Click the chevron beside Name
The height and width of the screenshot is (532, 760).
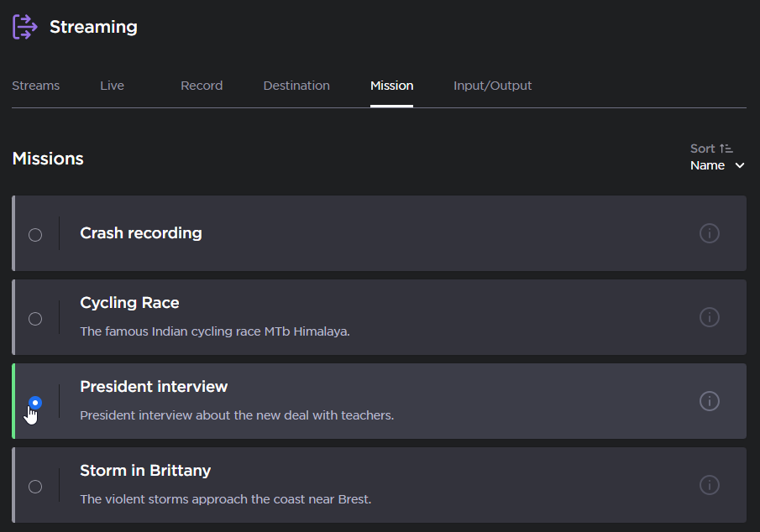pos(740,166)
